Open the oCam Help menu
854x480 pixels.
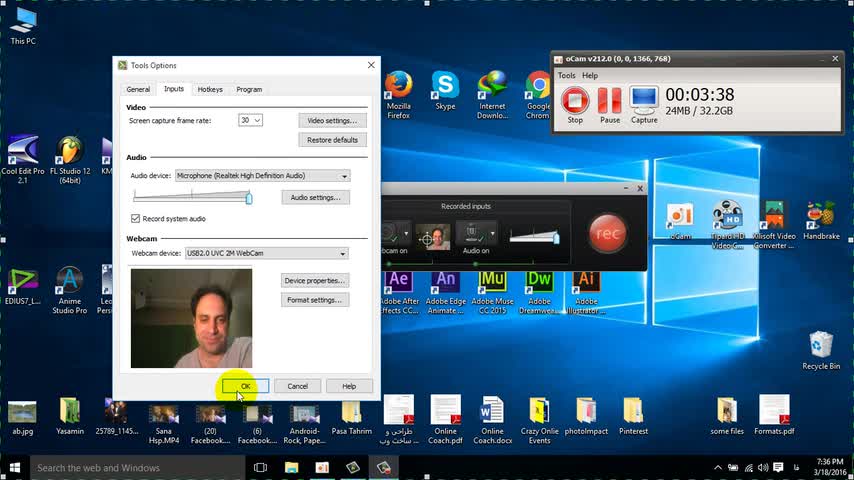(590, 76)
